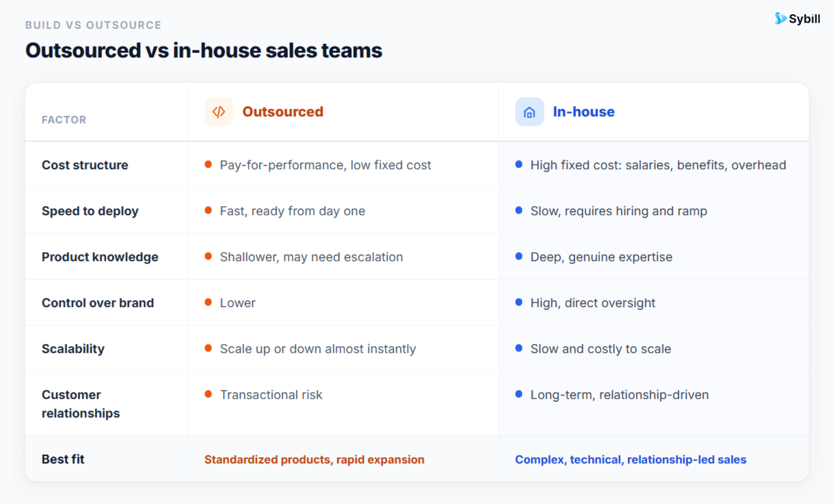Click the Outsourced code-bracket icon
This screenshot has width=835, height=504.
pos(219,112)
